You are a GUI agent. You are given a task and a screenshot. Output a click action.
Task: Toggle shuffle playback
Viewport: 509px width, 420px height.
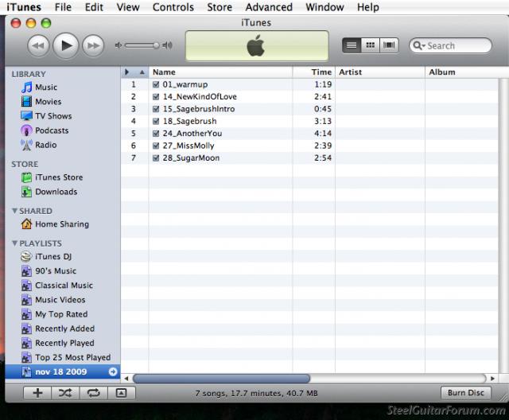click(65, 393)
